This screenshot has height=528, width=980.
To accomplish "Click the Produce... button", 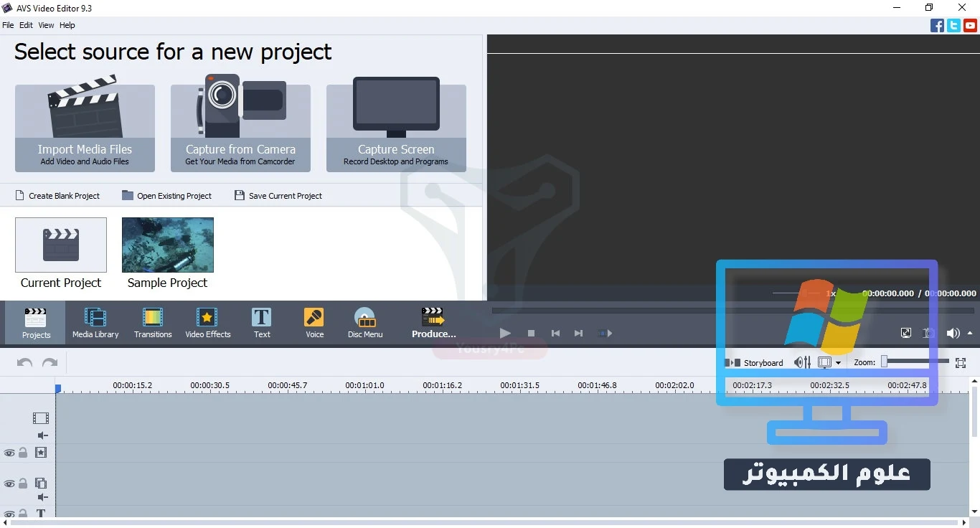I will pyautogui.click(x=433, y=322).
